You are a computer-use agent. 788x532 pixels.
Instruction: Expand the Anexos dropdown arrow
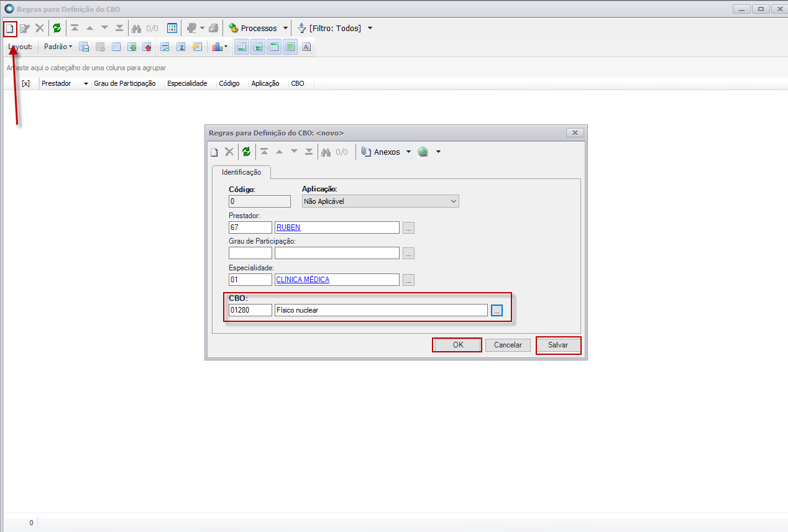click(408, 152)
